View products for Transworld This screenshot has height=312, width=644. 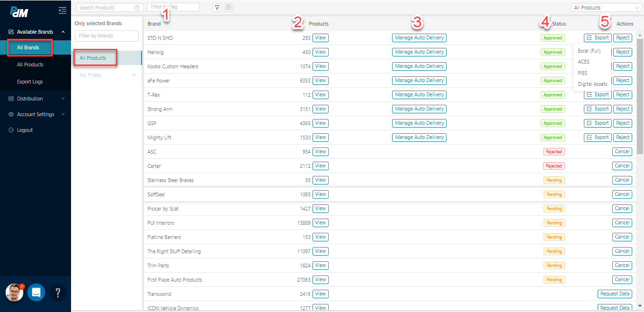tap(321, 294)
